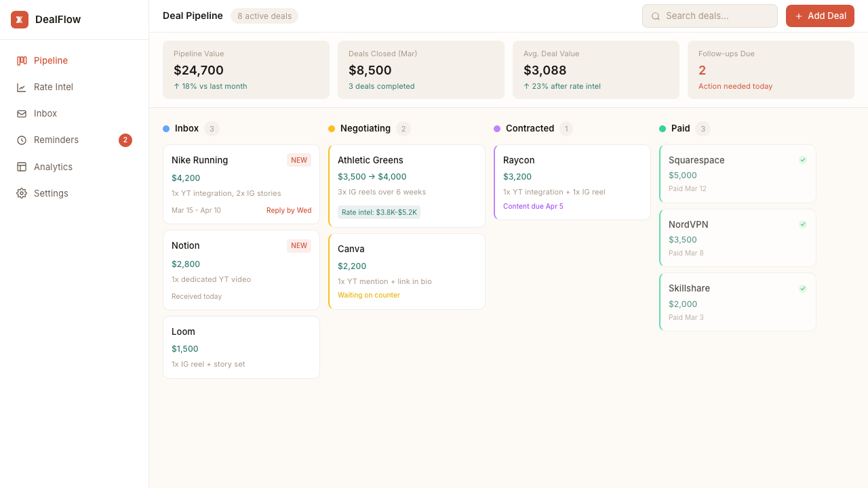Click the yellow dot beside Negotiating column
The height and width of the screenshot is (488, 868).
pos(332,129)
